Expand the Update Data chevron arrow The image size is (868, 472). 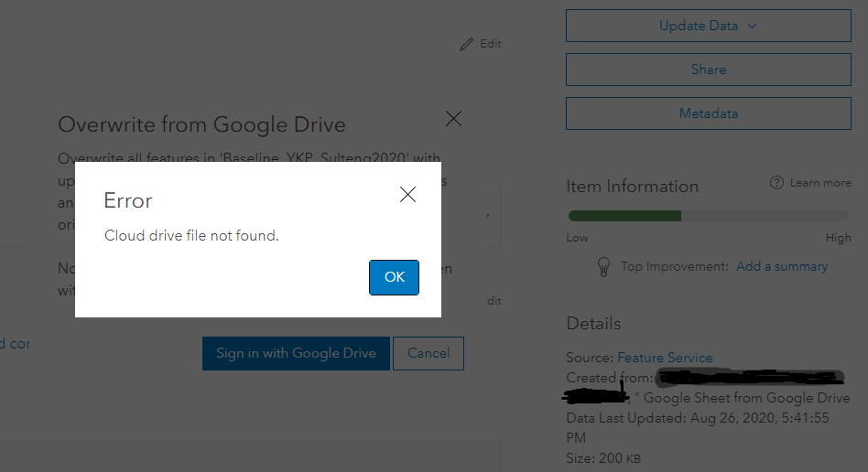point(752,26)
